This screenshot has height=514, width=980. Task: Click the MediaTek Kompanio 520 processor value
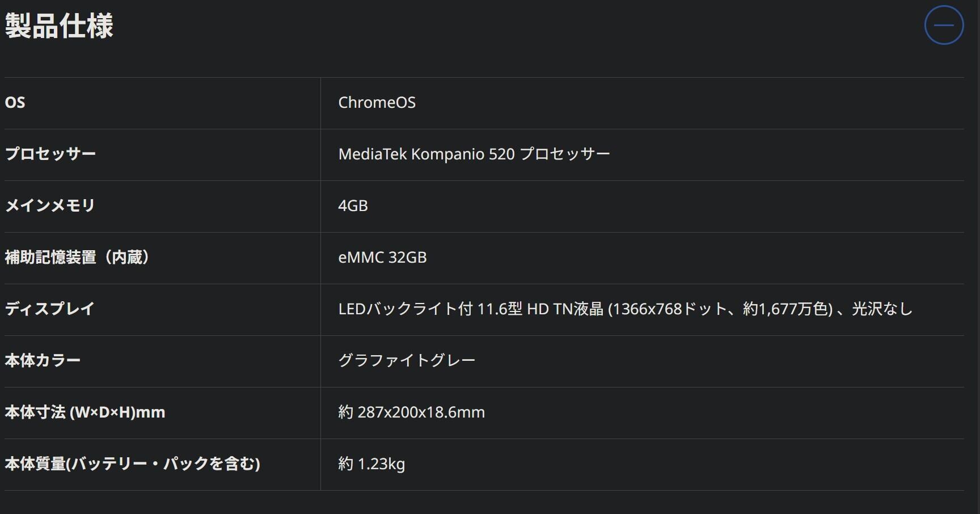click(474, 154)
